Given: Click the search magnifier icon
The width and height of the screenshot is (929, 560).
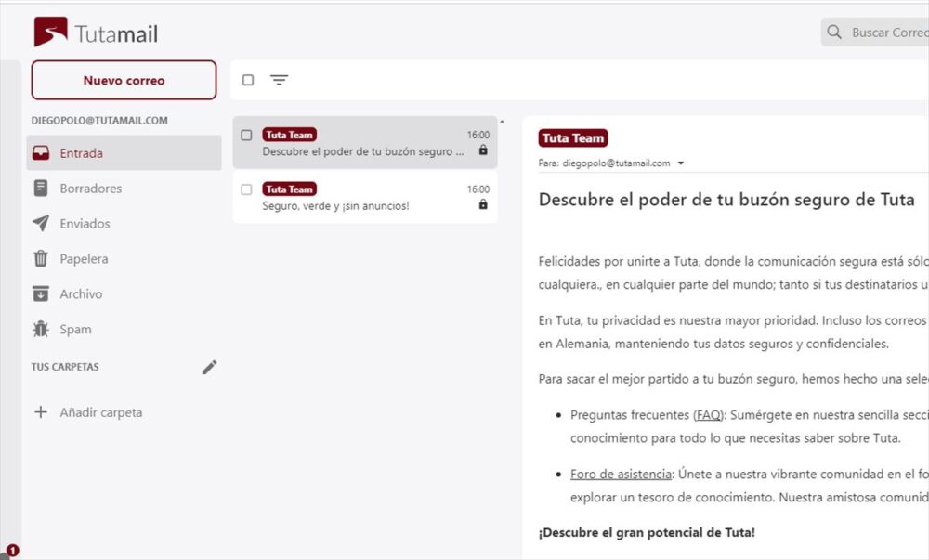Looking at the screenshot, I should (x=834, y=32).
